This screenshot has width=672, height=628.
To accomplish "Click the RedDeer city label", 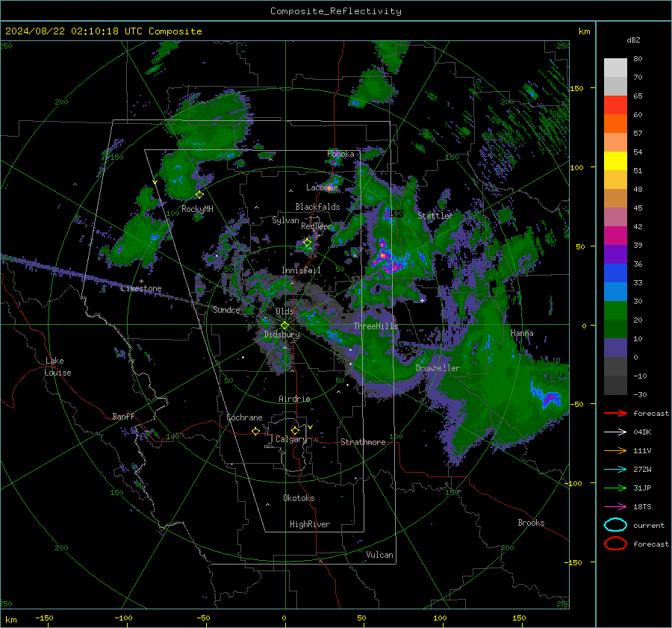I will [x=317, y=226].
